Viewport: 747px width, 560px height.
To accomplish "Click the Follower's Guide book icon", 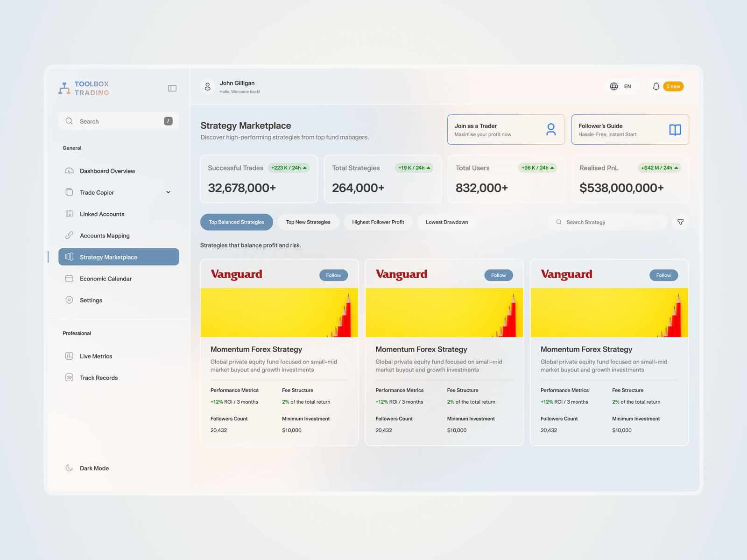I will 675,130.
